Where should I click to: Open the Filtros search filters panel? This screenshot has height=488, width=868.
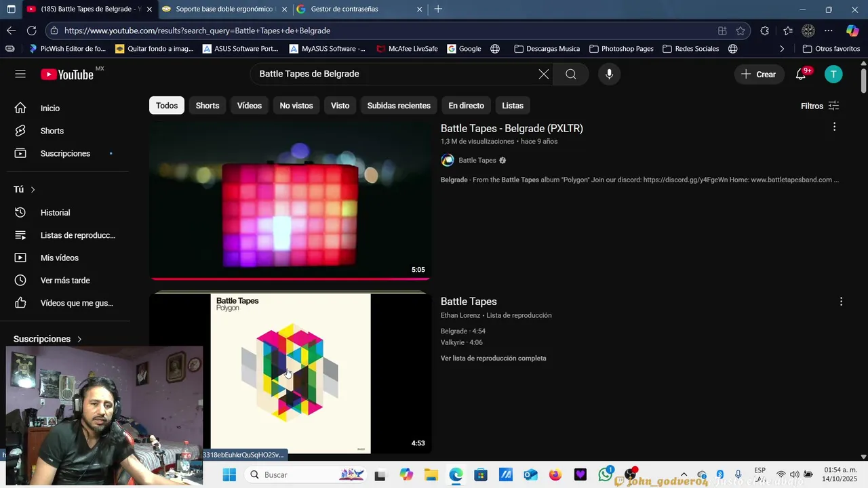[820, 106]
